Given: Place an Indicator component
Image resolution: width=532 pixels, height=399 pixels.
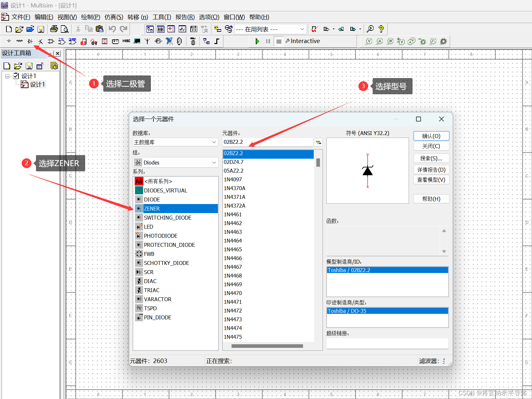Looking at the screenshot, I should (105, 41).
